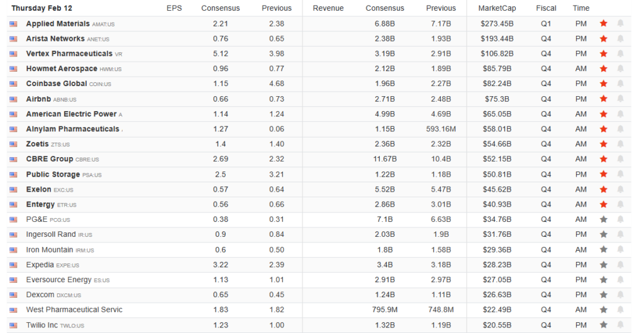Set notification bell for Zoetis earnings
Screen dimensions: 644x333
click(620, 145)
